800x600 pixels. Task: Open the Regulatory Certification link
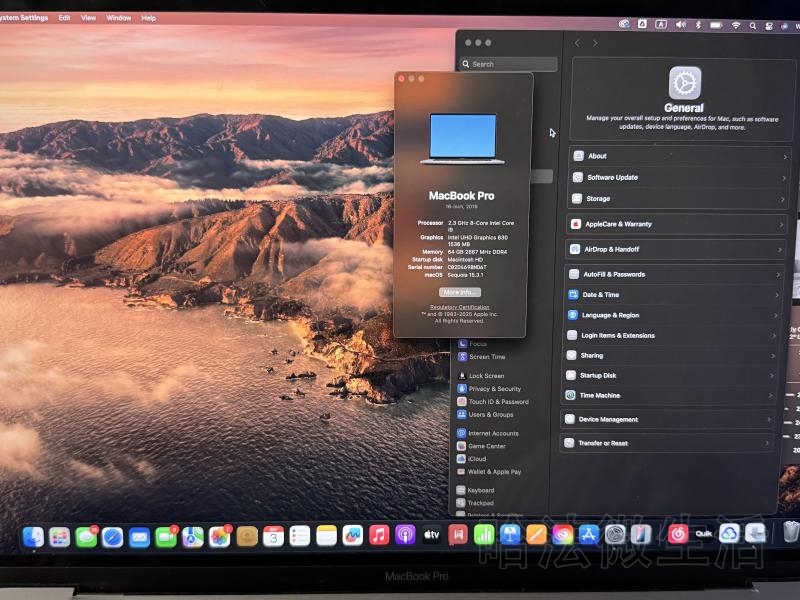click(460, 307)
